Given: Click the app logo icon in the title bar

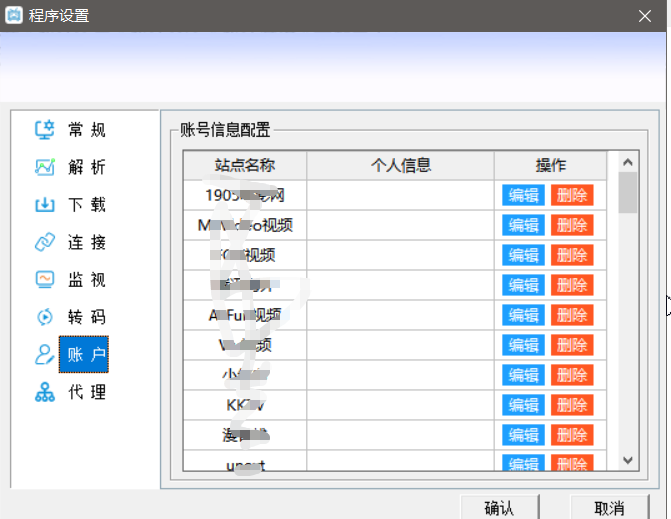Looking at the screenshot, I should pos(14,15).
